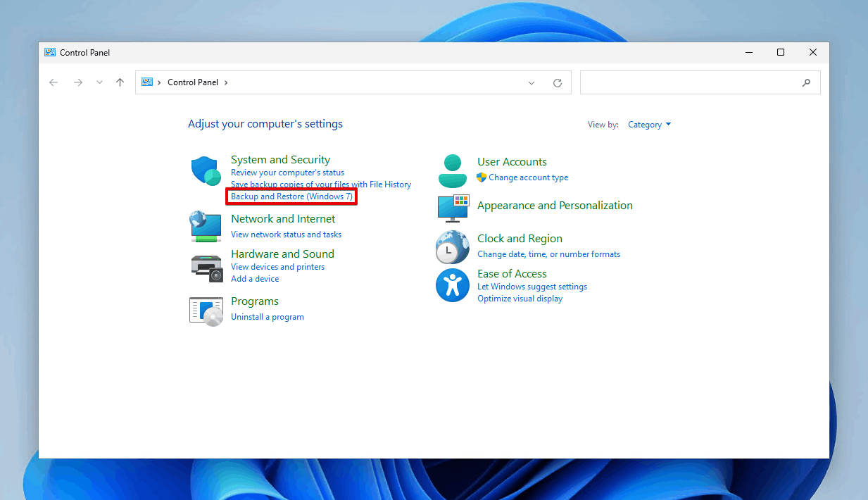
Task: Click Control Panel in the breadcrumb
Action: click(x=192, y=82)
